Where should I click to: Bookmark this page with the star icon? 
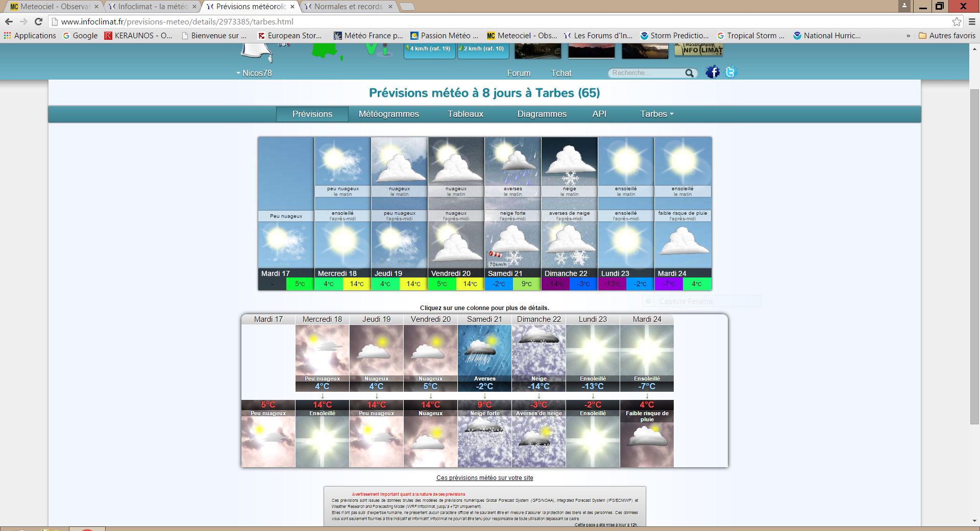coord(957,22)
